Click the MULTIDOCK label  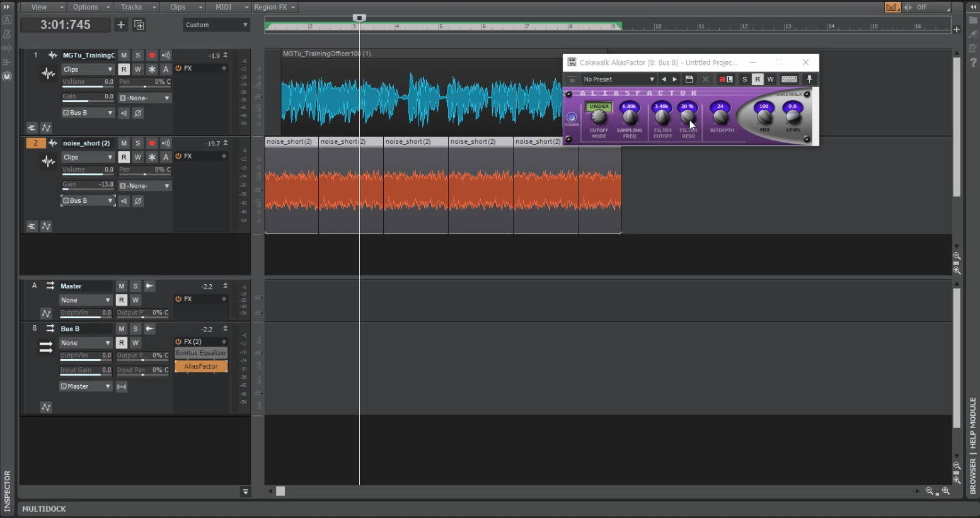click(x=44, y=509)
